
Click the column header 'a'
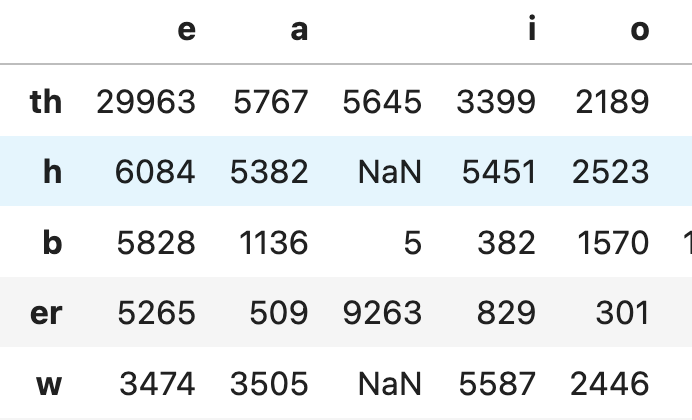click(299, 30)
